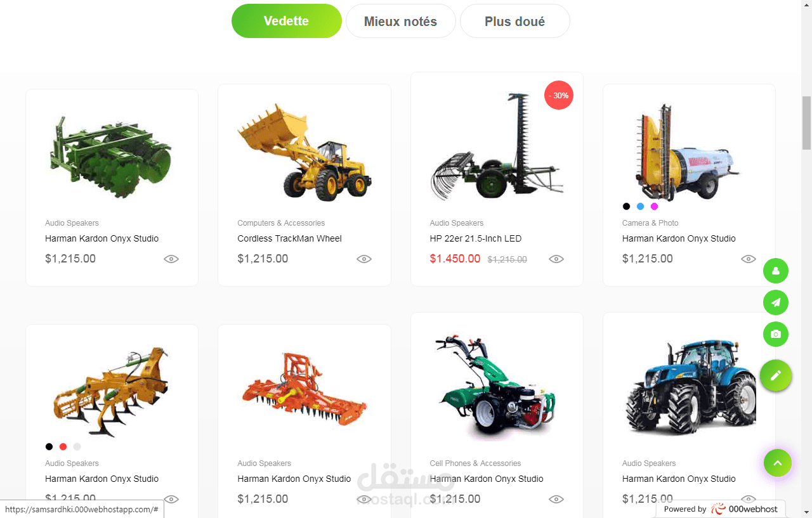The image size is (812, 518).
Task: Click the yellow wheel loader image
Action: pos(304,152)
